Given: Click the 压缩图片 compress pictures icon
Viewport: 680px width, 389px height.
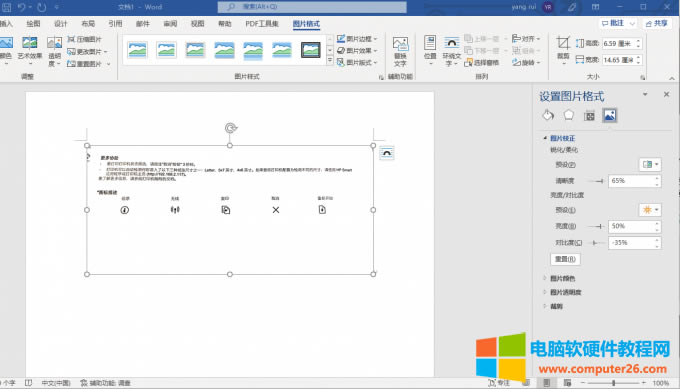Looking at the screenshot, I should point(71,39).
